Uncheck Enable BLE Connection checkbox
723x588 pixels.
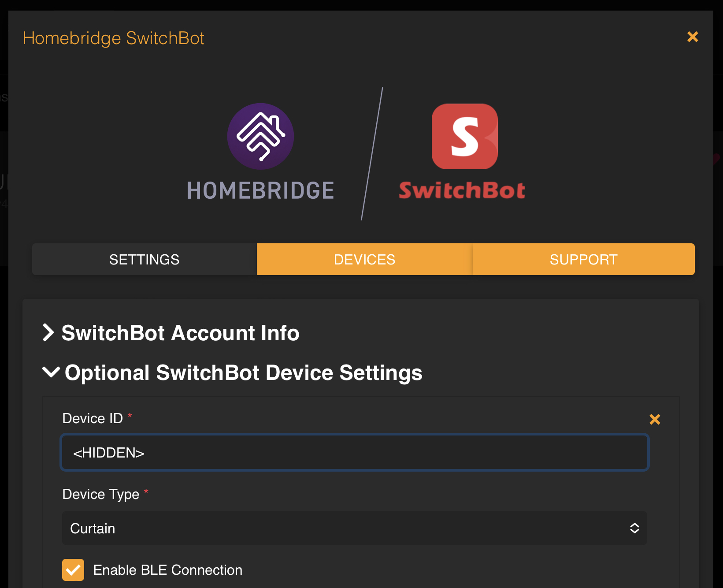pos(73,570)
